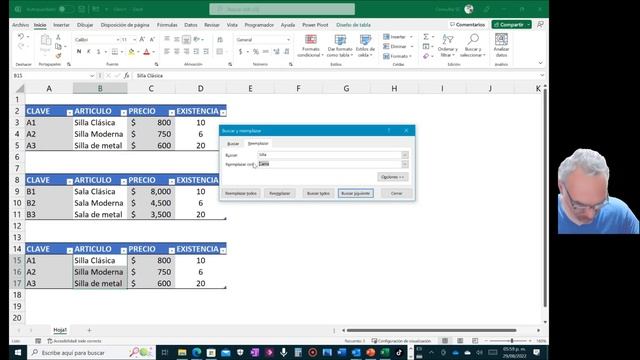Open the Name Box dropdown arrow
This screenshot has height=360, width=640.
[x=92, y=76]
